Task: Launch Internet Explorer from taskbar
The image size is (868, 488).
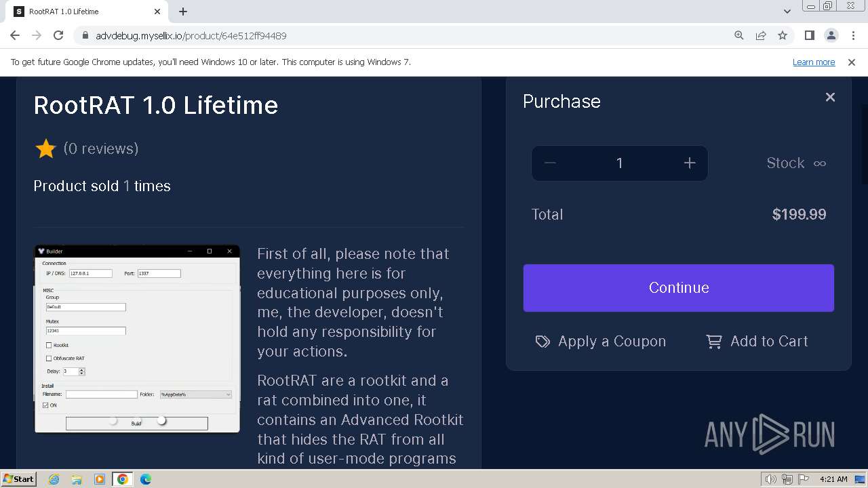Action: [54, 479]
